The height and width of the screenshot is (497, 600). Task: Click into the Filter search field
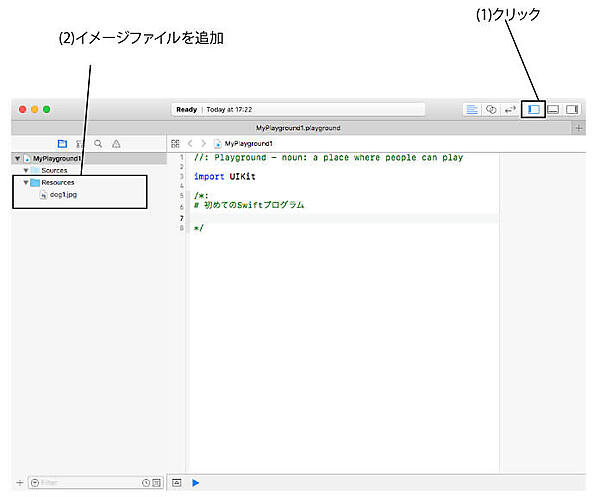[x=85, y=483]
